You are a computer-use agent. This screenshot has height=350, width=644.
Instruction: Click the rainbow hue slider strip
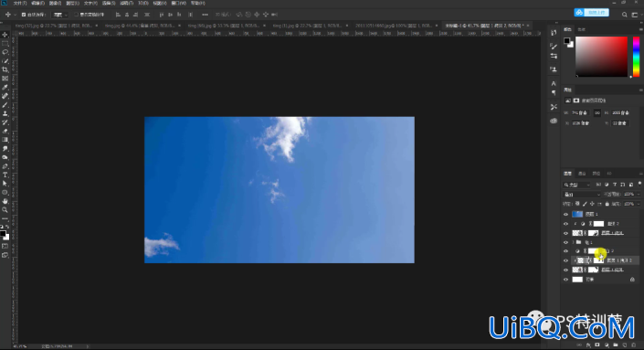pos(636,57)
